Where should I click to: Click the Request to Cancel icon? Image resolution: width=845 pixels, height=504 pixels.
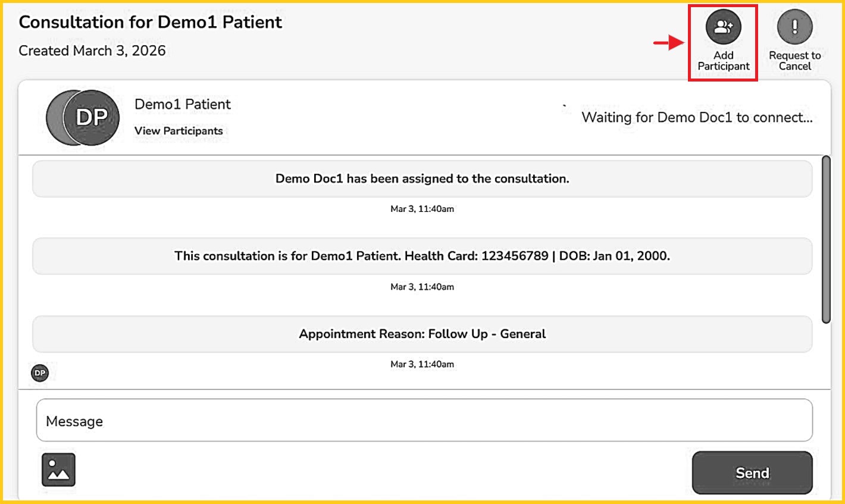click(794, 27)
